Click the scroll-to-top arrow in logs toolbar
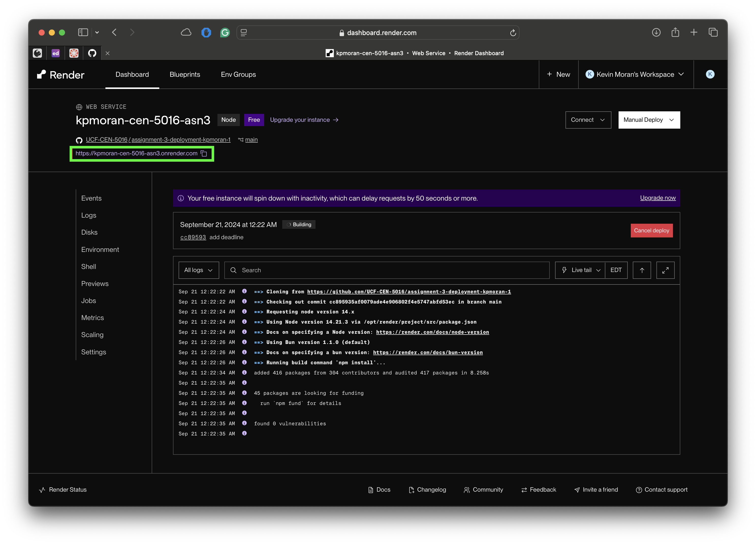This screenshot has height=544, width=756. click(642, 270)
